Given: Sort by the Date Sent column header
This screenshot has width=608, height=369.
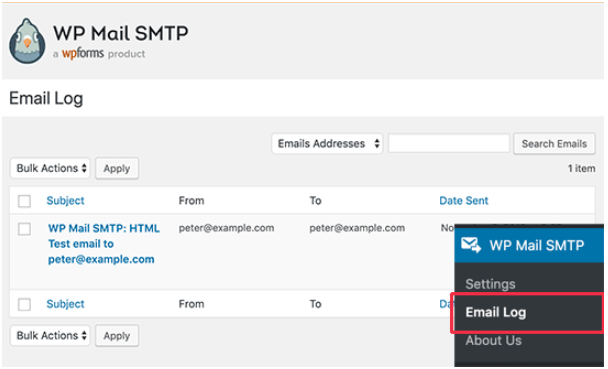Looking at the screenshot, I should click(463, 201).
